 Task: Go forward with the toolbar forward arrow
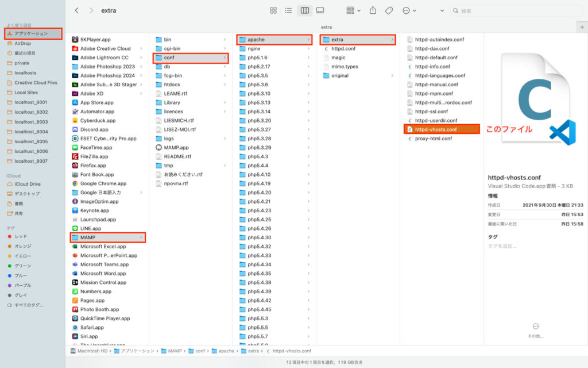(91, 10)
